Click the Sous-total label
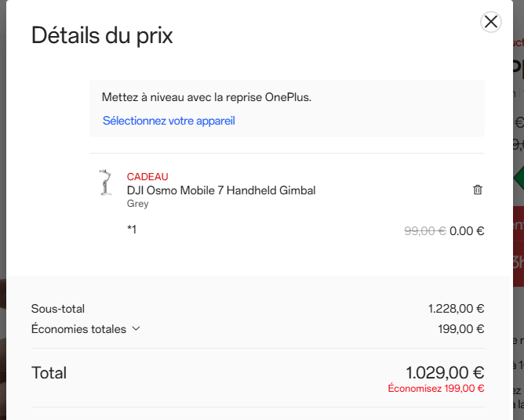Screen dimensions: 524x420 58,309
